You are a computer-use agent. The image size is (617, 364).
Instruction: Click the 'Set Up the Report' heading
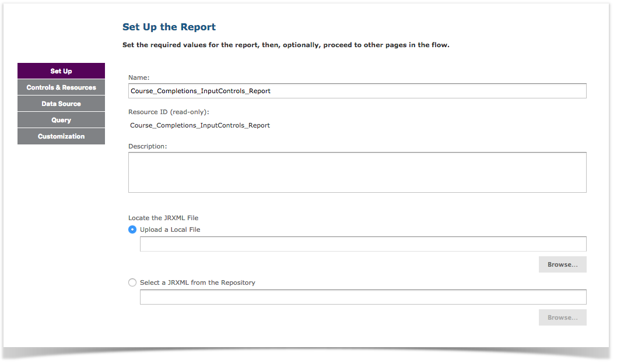pyautogui.click(x=169, y=27)
